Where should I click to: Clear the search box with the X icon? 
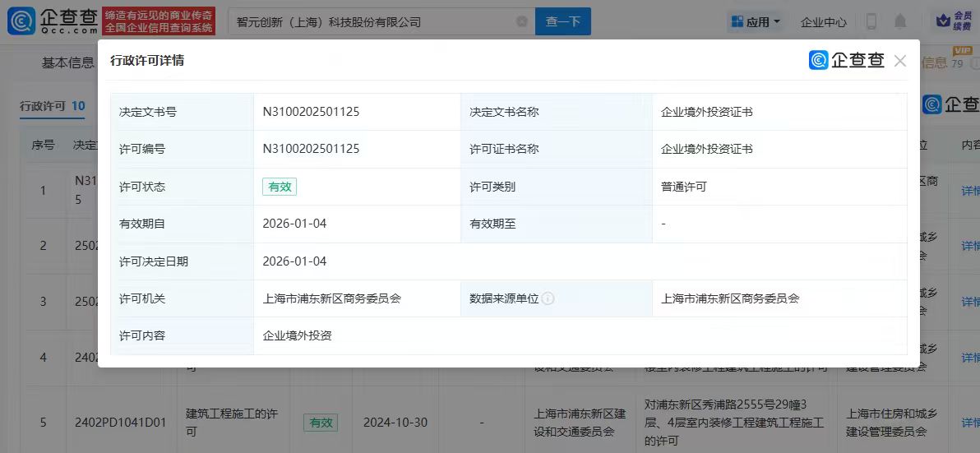(x=521, y=22)
